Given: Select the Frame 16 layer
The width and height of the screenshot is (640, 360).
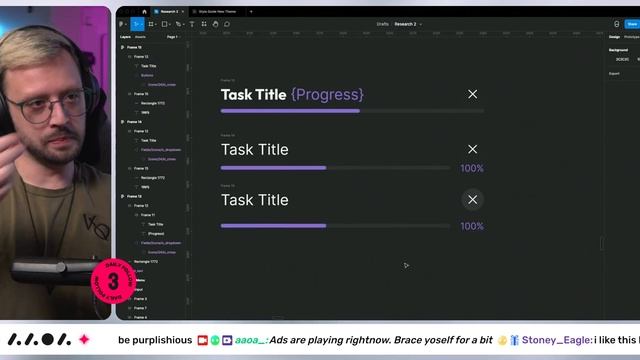Looking at the screenshot, I should [134, 47].
